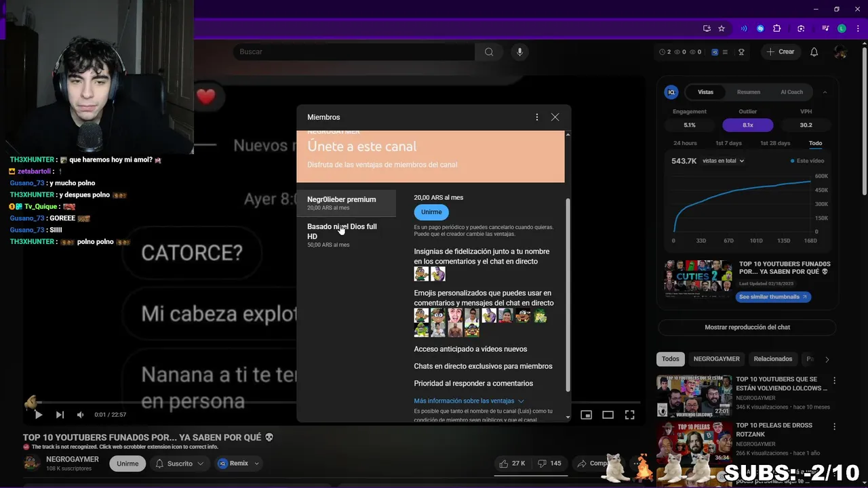The image size is (868, 488).
Task: Open the Crear menu button
Action: pyautogui.click(x=781, y=52)
